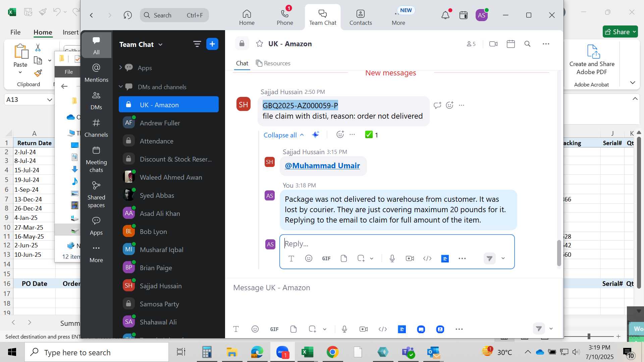Open Chrome from taskbar

coord(332,352)
